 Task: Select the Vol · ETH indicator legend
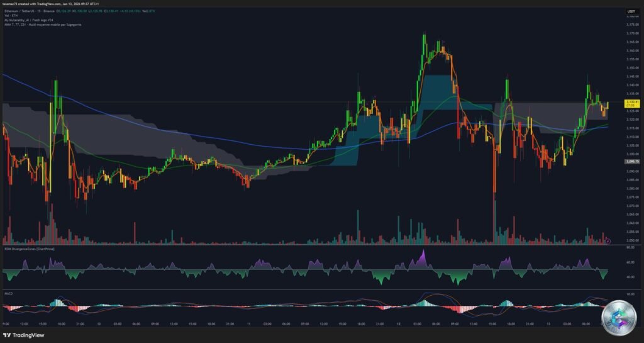pos(10,16)
